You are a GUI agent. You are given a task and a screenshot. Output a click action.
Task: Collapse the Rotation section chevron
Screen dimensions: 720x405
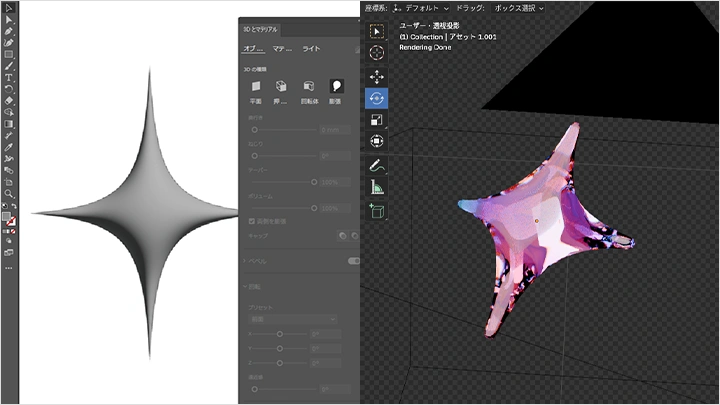pyautogui.click(x=245, y=287)
